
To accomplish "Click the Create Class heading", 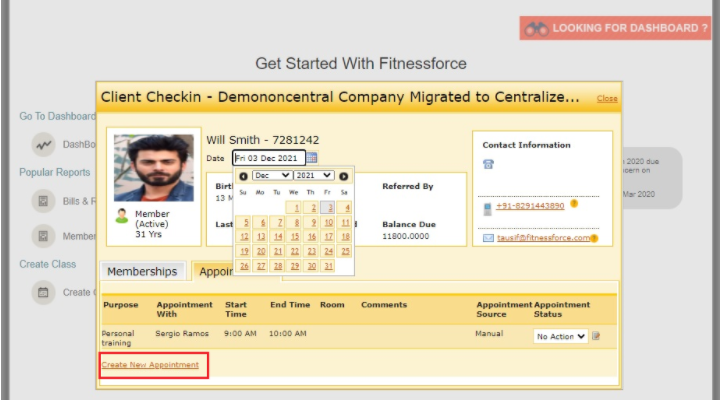I will [47, 264].
